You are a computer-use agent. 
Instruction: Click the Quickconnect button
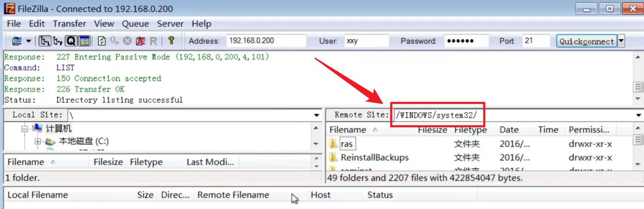tap(586, 41)
